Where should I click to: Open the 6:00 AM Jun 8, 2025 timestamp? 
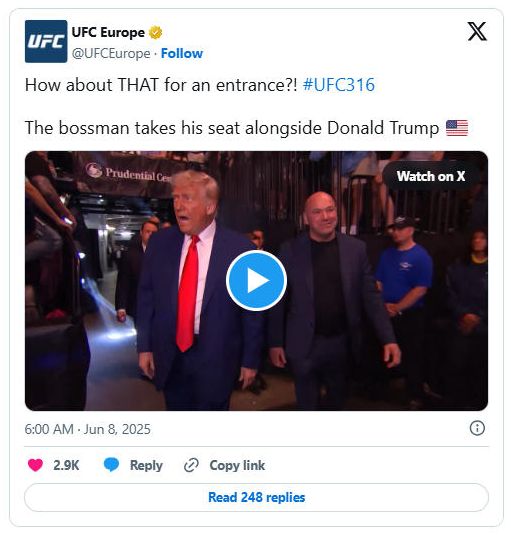click(x=87, y=429)
